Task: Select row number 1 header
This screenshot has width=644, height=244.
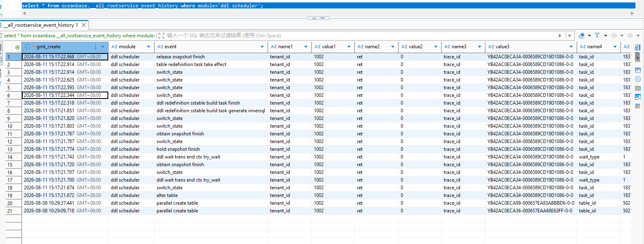Action: [x=13, y=57]
